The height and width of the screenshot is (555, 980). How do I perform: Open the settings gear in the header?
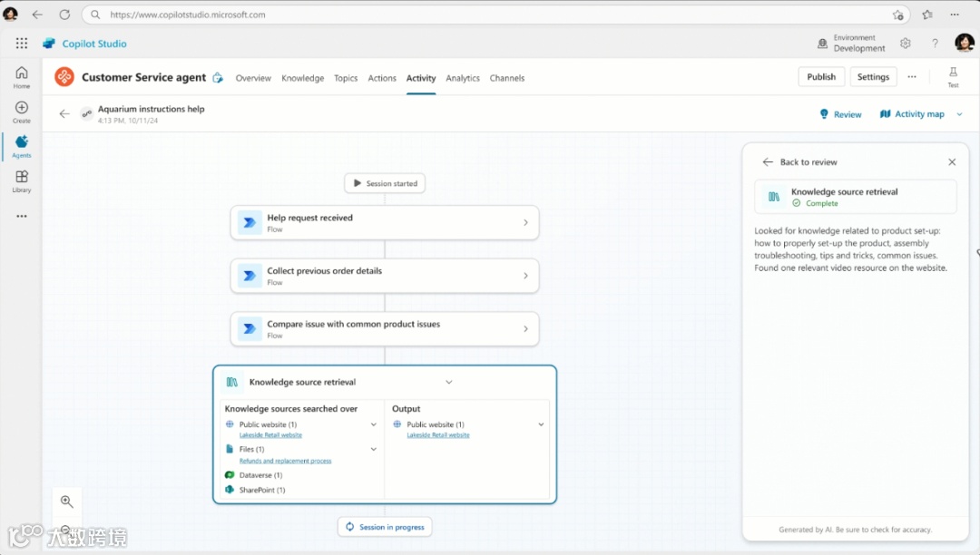[x=905, y=44]
